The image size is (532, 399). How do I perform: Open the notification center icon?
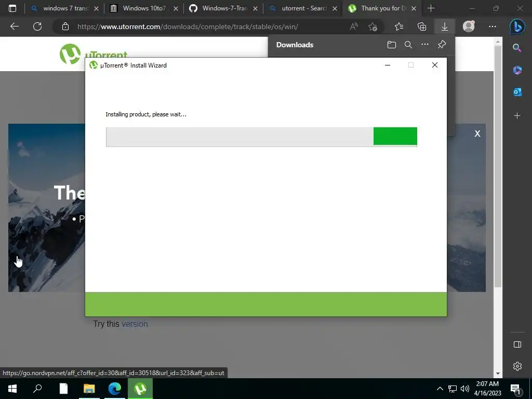515,389
